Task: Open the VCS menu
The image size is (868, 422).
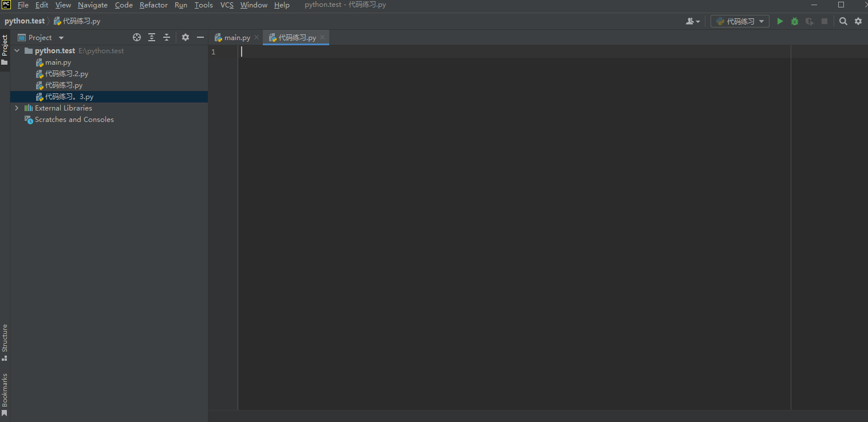Action: tap(227, 5)
